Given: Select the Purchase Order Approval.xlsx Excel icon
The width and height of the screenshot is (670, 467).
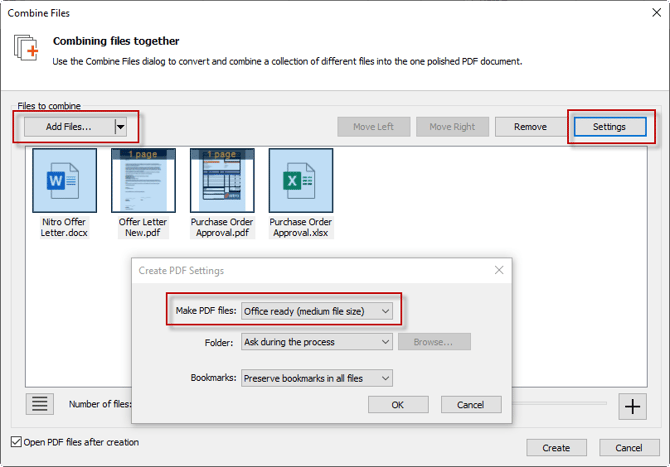Looking at the screenshot, I should point(301,181).
